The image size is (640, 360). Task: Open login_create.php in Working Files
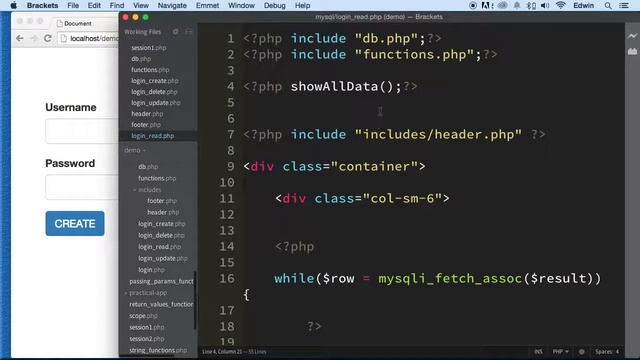click(155, 81)
